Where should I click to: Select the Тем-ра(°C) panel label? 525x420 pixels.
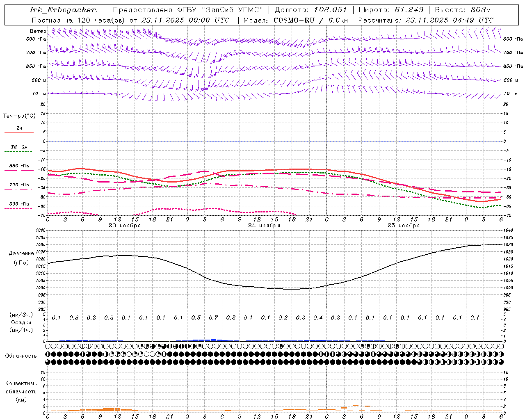pos(19,116)
